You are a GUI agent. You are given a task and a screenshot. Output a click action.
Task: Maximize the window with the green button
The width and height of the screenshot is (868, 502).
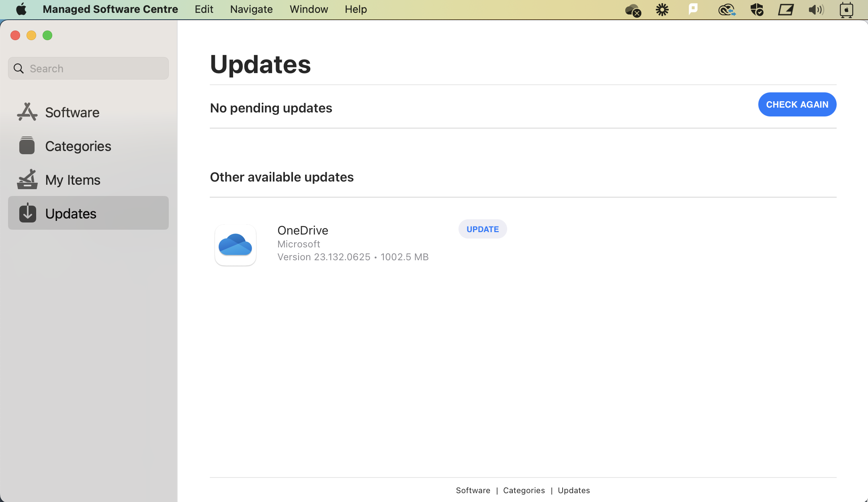click(x=47, y=35)
